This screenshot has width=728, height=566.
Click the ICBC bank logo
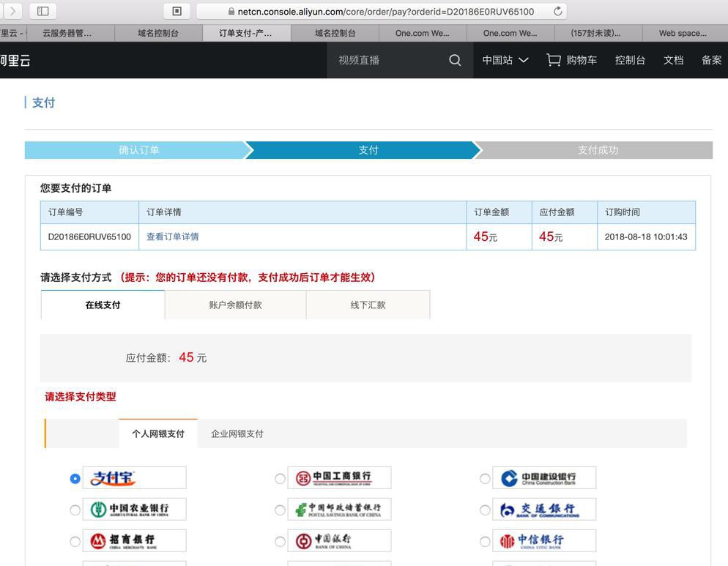339,478
